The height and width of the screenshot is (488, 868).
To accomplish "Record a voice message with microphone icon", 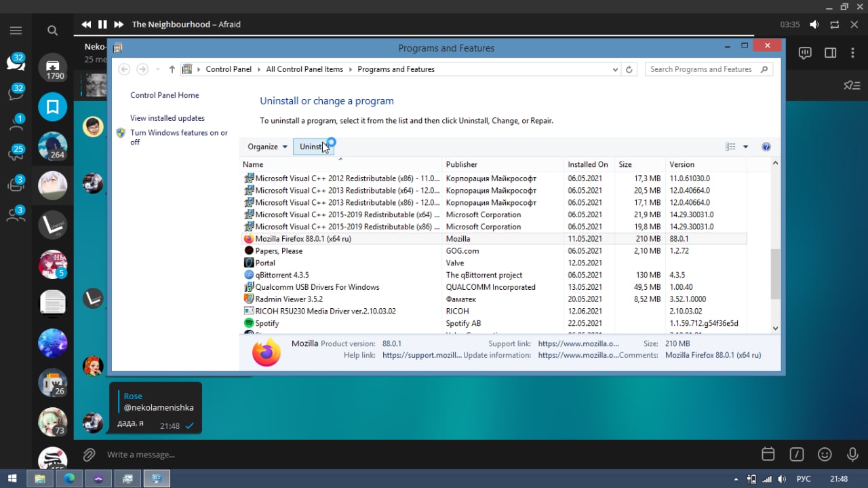I will pos(853,454).
